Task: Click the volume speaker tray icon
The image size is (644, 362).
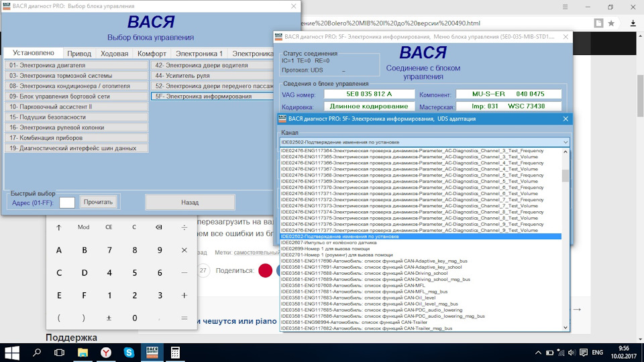Action: coord(572,353)
